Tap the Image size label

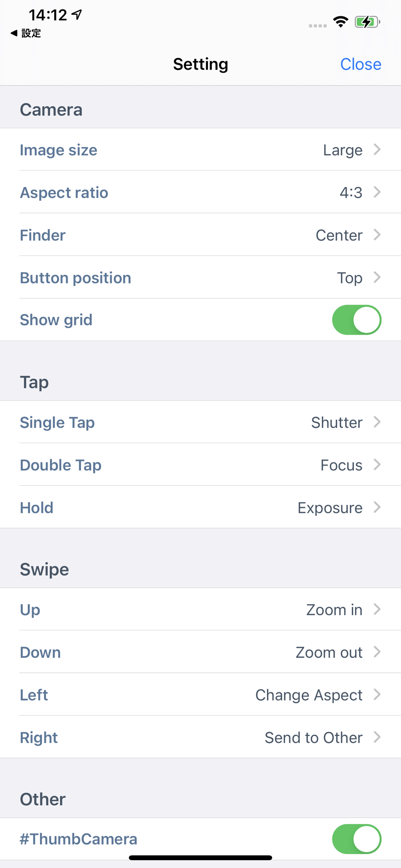pyautogui.click(x=59, y=150)
